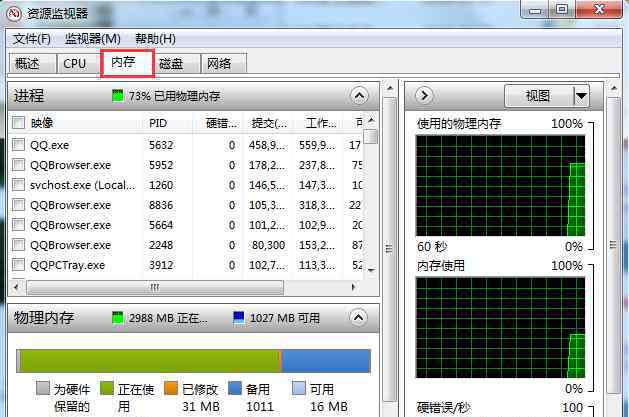This screenshot has height=417, width=629.
Task: Open the 视图 dropdown arrow
Action: pyautogui.click(x=581, y=96)
